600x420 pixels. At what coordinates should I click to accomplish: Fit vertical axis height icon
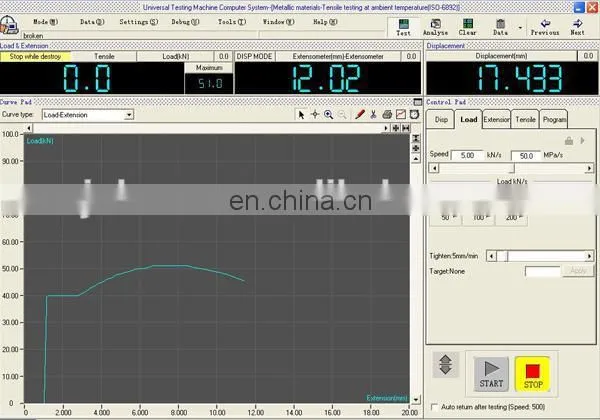click(x=416, y=138)
